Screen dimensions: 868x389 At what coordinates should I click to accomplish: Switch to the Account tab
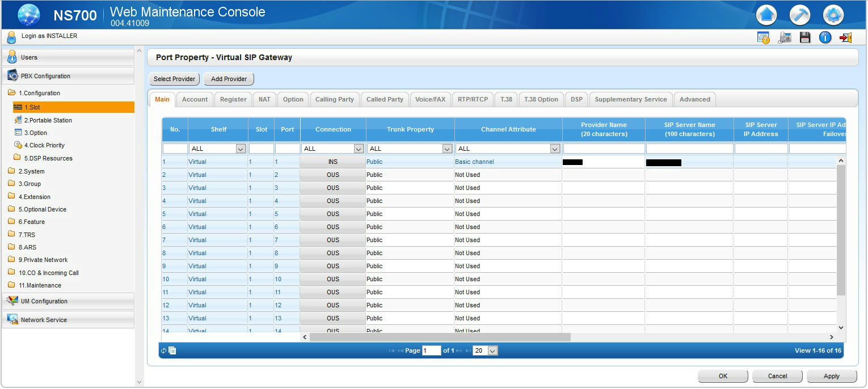(x=195, y=99)
